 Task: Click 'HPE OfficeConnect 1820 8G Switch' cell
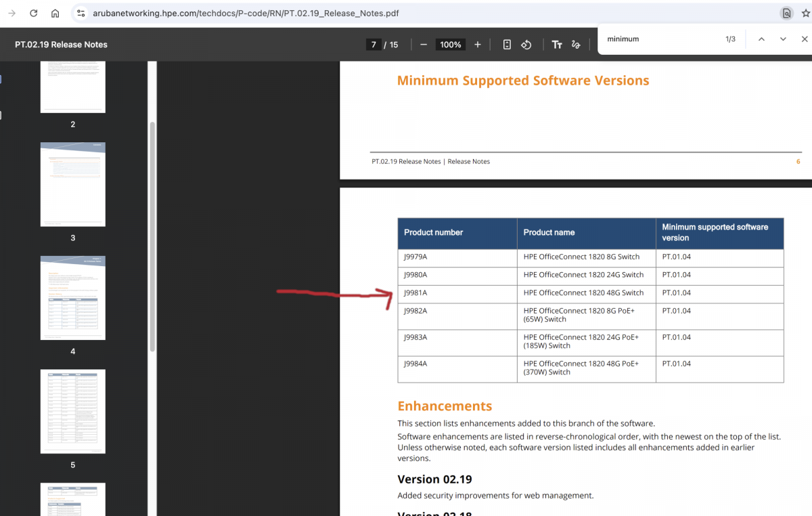587,257
